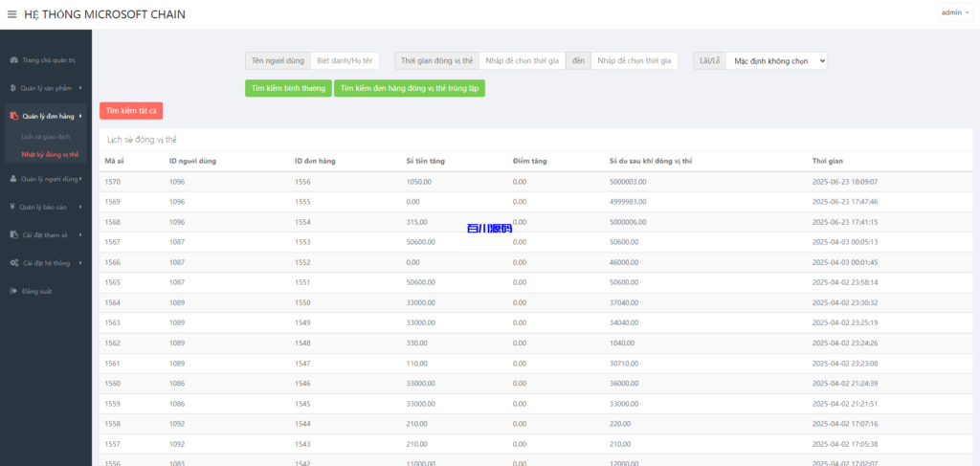
Task: Select the Mã số cell 1567
Action: tap(113, 242)
